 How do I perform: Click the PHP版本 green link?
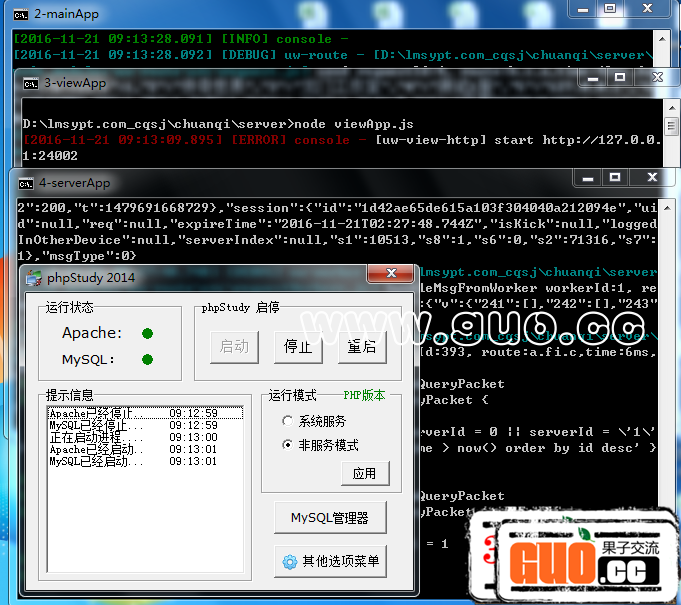click(x=364, y=395)
